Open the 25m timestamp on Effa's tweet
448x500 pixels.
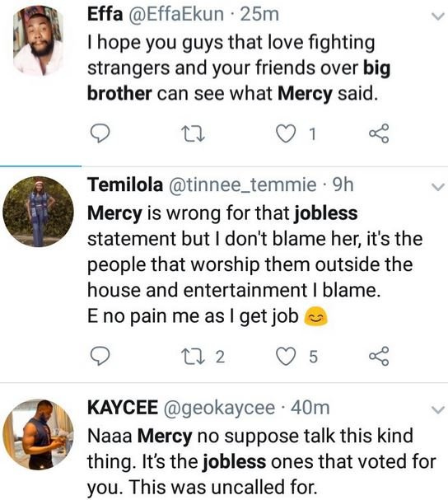click(x=259, y=15)
